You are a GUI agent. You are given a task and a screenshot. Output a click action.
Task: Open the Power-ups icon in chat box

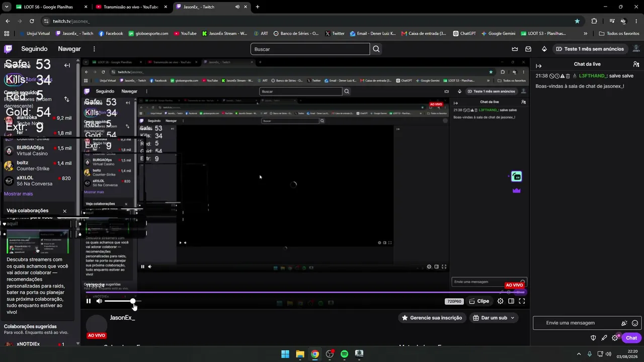point(624,323)
